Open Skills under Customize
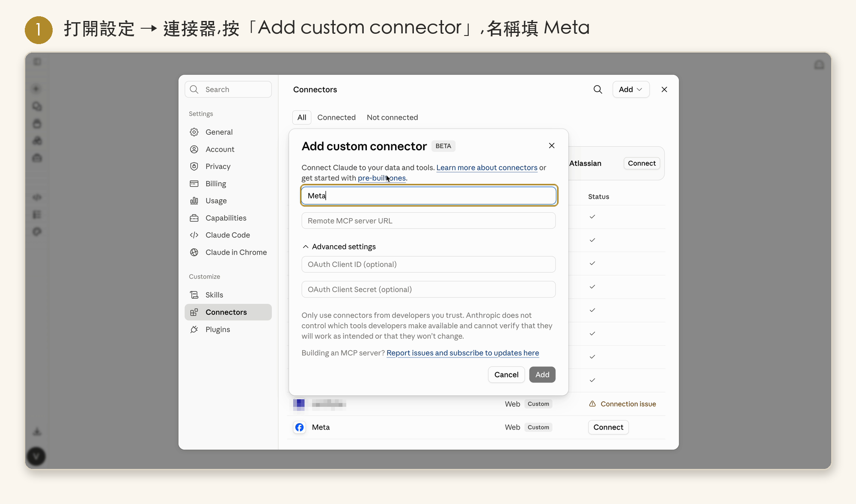This screenshot has height=504, width=856. tap(228, 295)
